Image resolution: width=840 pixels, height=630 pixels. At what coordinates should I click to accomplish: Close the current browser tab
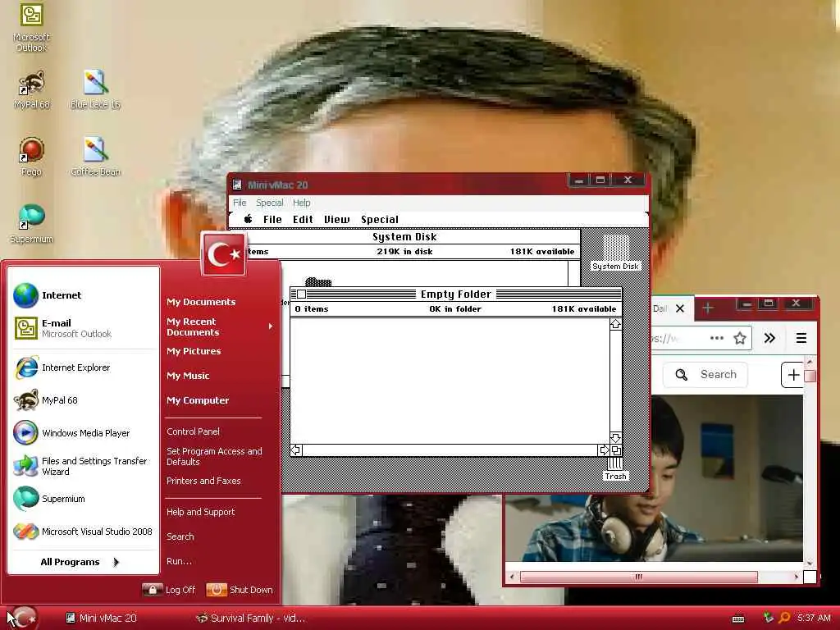pyautogui.click(x=680, y=308)
